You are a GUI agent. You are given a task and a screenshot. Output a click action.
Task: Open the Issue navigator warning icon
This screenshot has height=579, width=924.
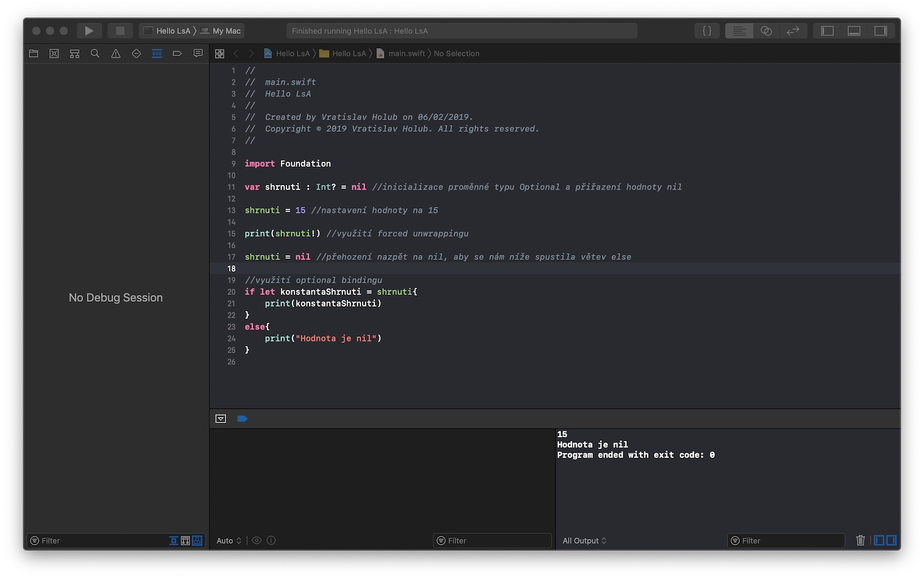(116, 54)
